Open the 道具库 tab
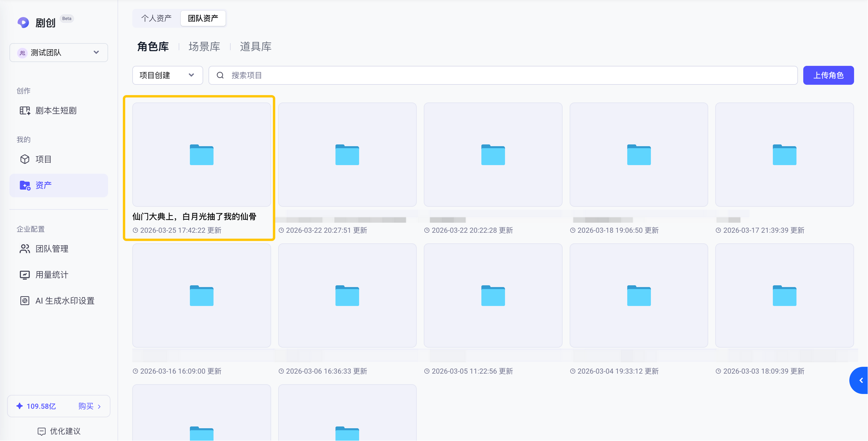Image resolution: width=868 pixels, height=441 pixels. [x=255, y=46]
